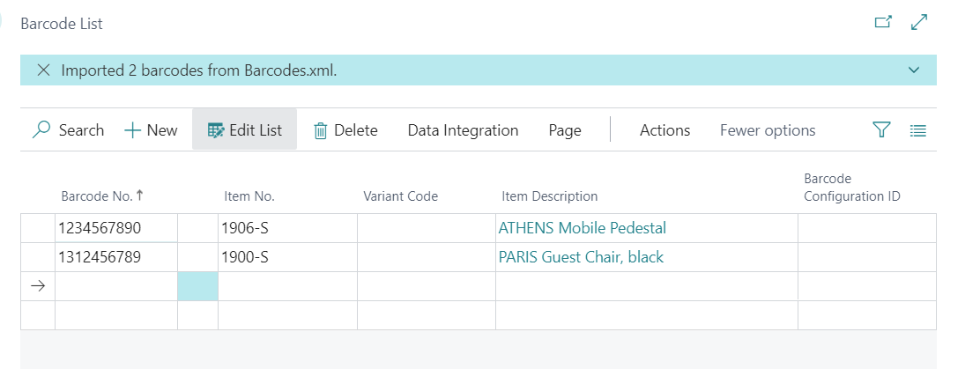Toggle the list view layout icon
Screen dimensions: 980x369
tap(918, 130)
